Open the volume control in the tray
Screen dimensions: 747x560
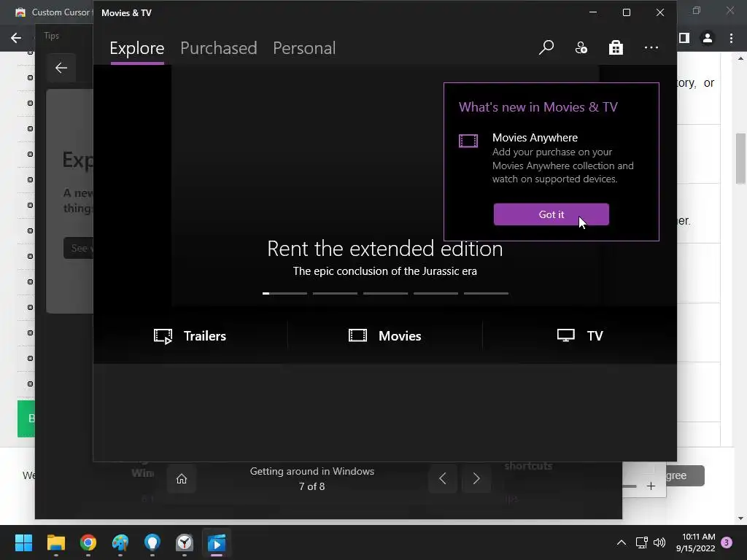(x=659, y=542)
